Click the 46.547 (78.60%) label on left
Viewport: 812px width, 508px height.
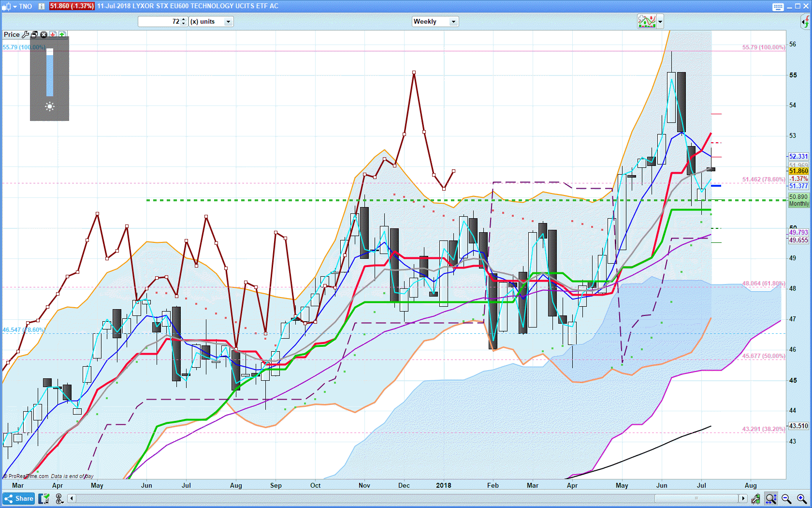(24, 329)
